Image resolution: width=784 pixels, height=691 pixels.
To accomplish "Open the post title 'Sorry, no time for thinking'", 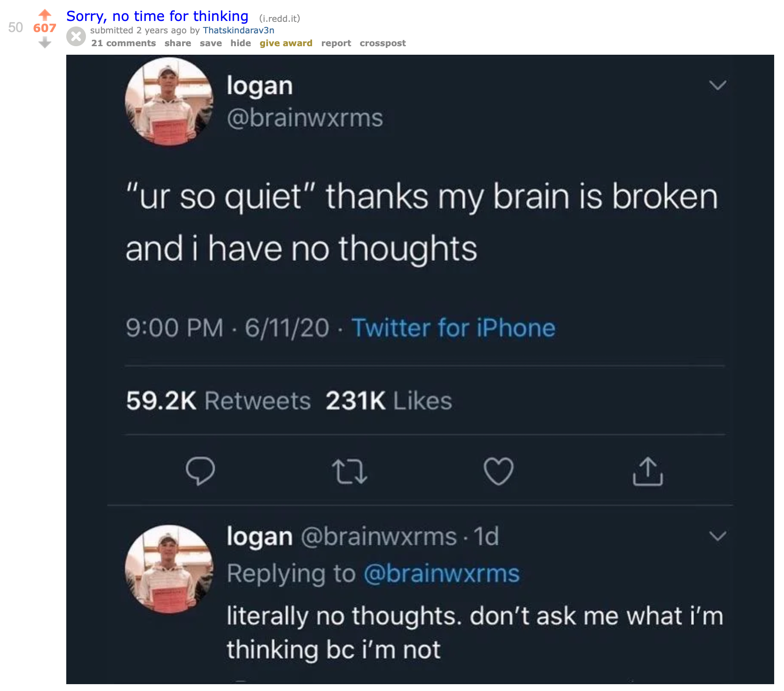I will tap(157, 16).
